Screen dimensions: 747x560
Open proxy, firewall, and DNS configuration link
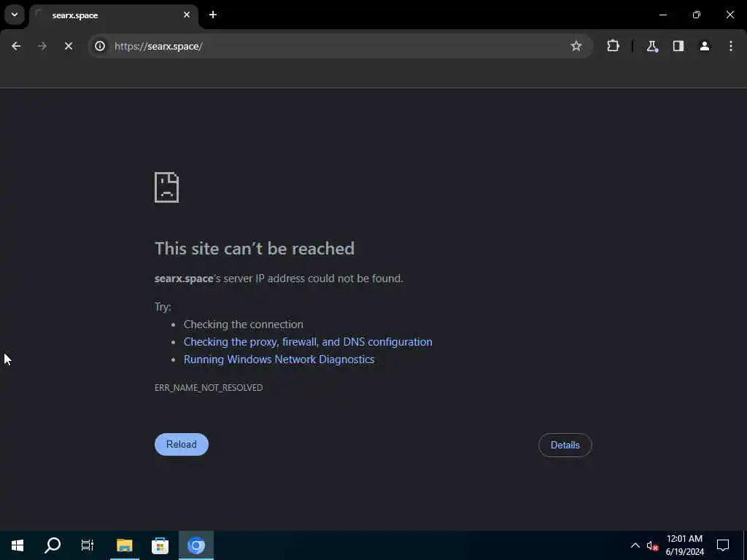point(308,342)
